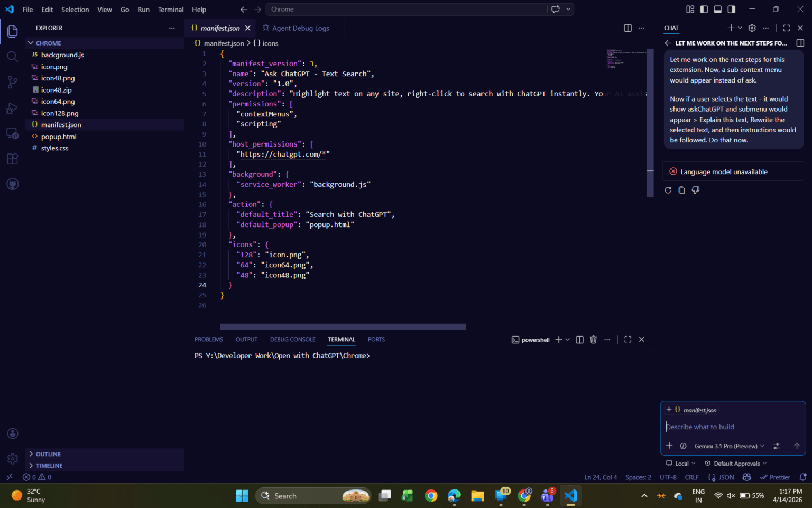812x508 pixels.
Task: Configure tools in the chat input
Action: (777, 446)
